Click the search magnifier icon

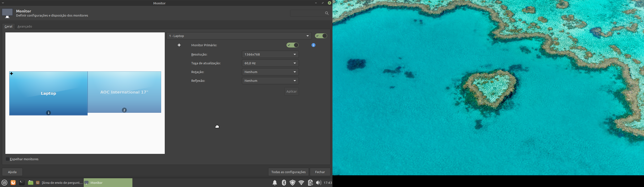coord(327,13)
